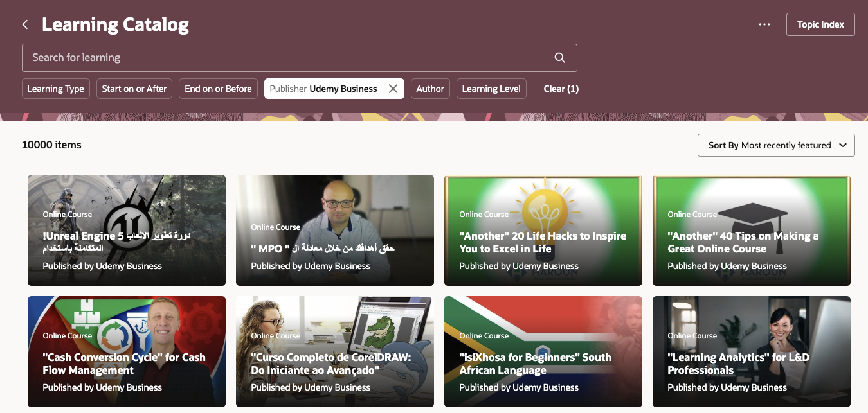Clear all applied filters

point(561,89)
